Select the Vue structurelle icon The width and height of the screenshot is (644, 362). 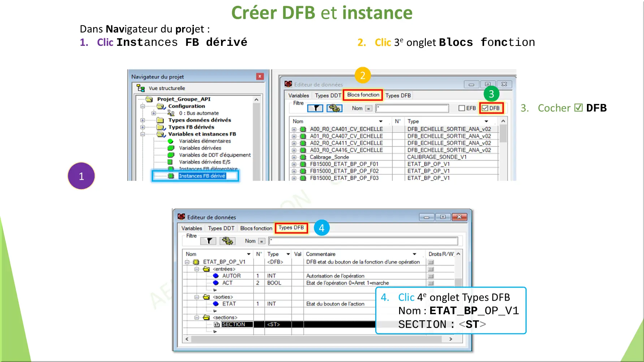141,88
